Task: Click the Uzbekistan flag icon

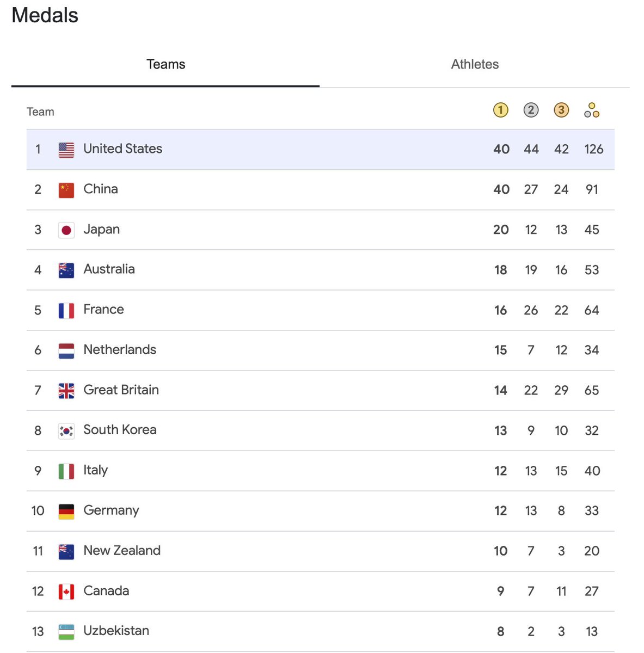Action: click(66, 632)
